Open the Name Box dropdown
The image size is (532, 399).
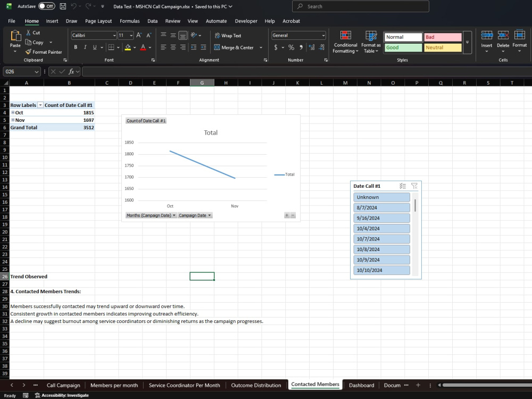coord(36,72)
